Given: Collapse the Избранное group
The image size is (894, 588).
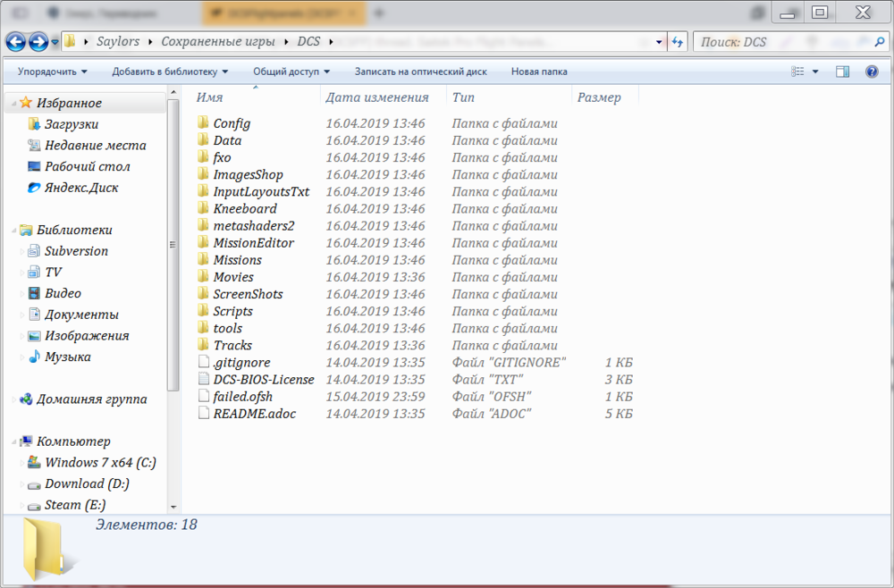Looking at the screenshot, I should coord(13,103).
